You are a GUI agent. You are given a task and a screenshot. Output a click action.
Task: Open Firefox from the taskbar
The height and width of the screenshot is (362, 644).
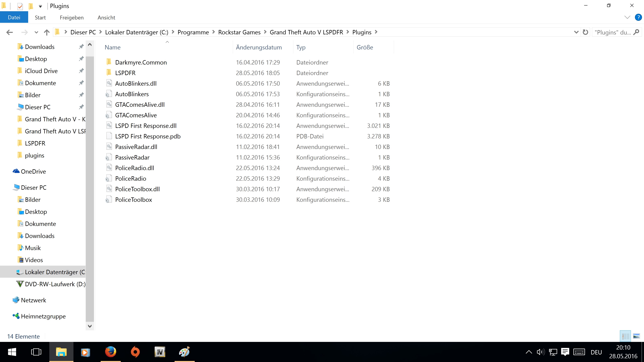point(111,352)
